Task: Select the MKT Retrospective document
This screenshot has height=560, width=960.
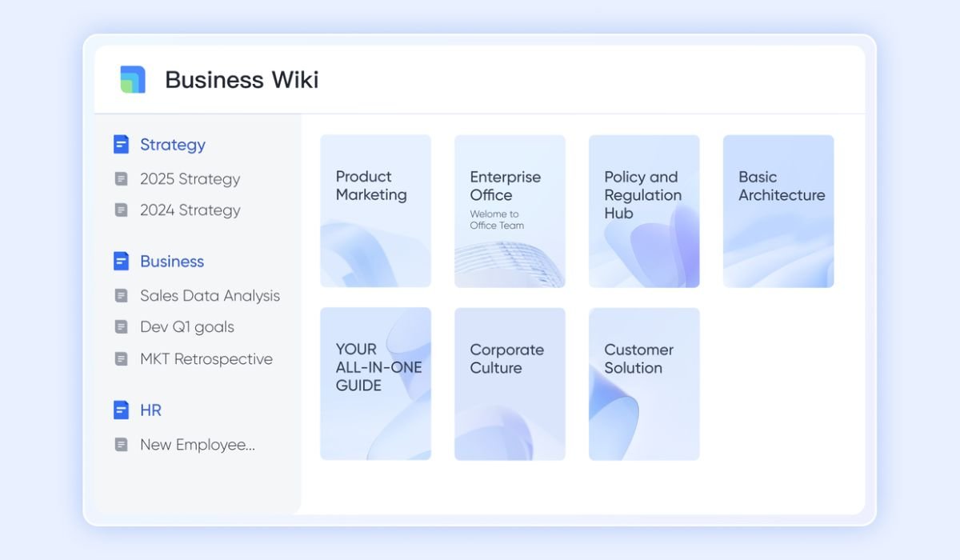Action: point(206,359)
